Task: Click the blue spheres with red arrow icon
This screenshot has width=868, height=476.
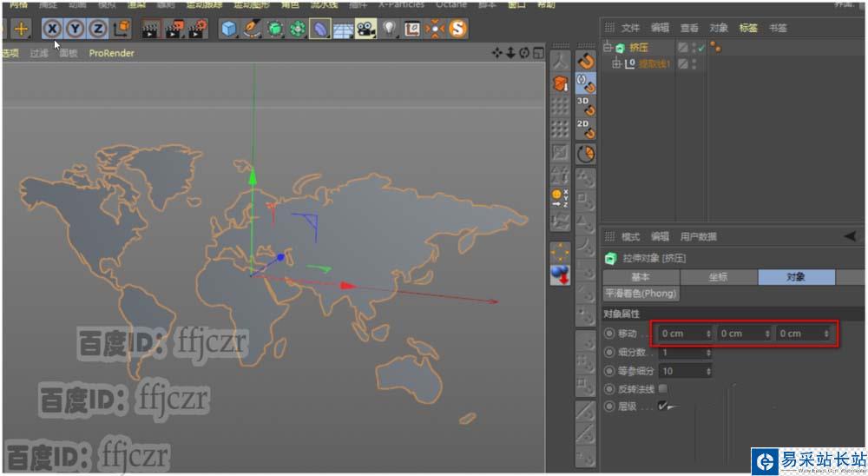Action: coord(560,274)
